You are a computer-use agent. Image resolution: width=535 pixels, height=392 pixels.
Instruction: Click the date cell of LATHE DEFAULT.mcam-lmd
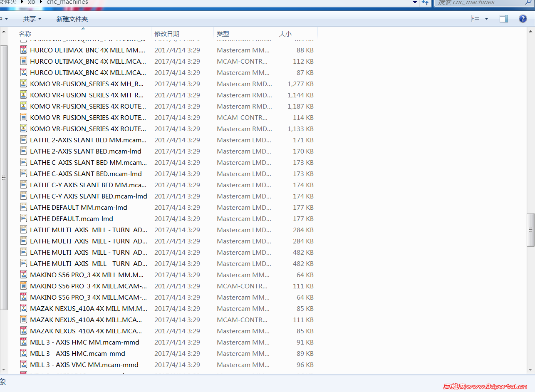[177, 218]
